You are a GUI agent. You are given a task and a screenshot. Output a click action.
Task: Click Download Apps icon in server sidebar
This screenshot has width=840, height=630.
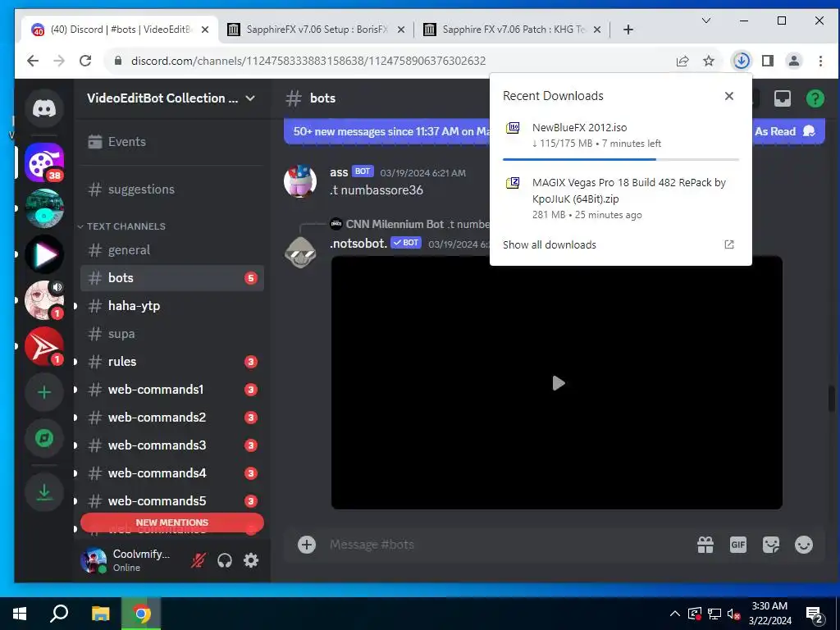point(44,492)
